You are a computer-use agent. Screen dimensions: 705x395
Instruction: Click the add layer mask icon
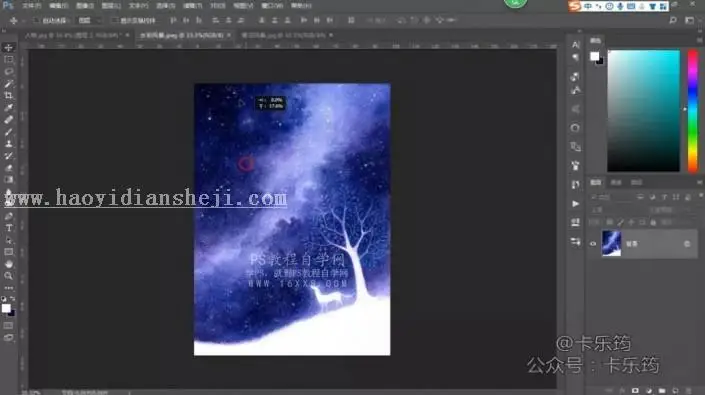tap(635, 391)
